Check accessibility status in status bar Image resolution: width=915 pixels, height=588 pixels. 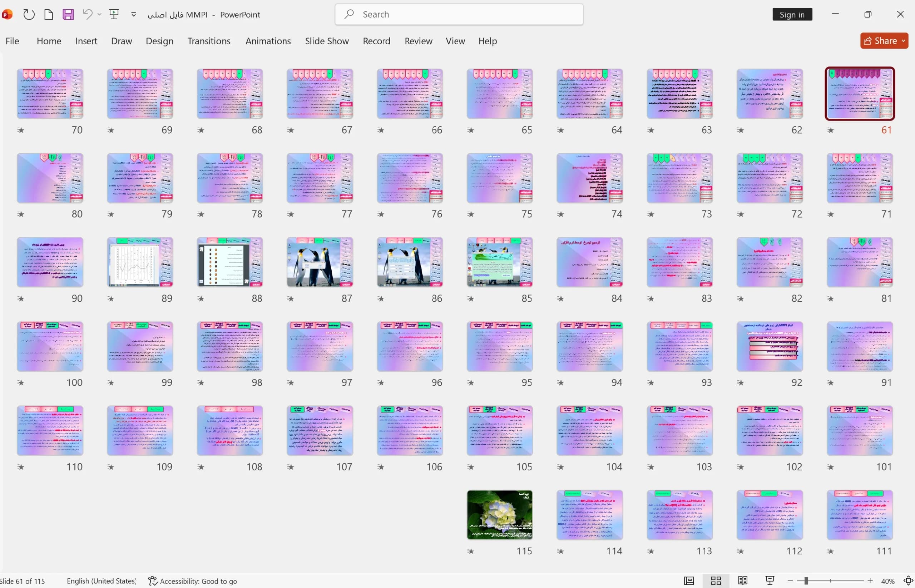pyautogui.click(x=192, y=581)
